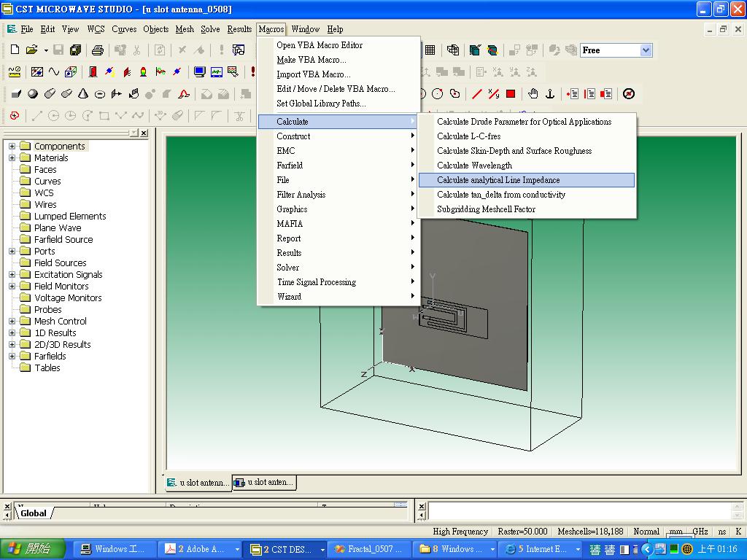The width and height of the screenshot is (747, 560).
Task: Expand the Mesh Control tree node
Action: [x=12, y=321]
